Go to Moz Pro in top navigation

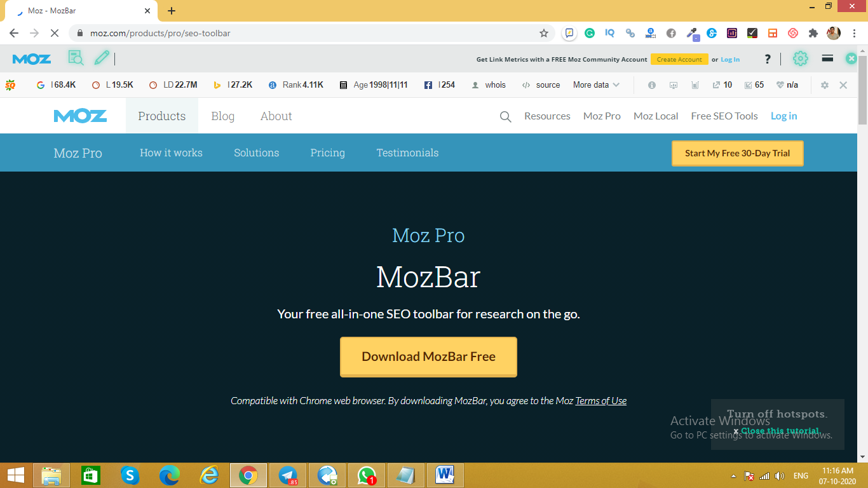point(602,116)
